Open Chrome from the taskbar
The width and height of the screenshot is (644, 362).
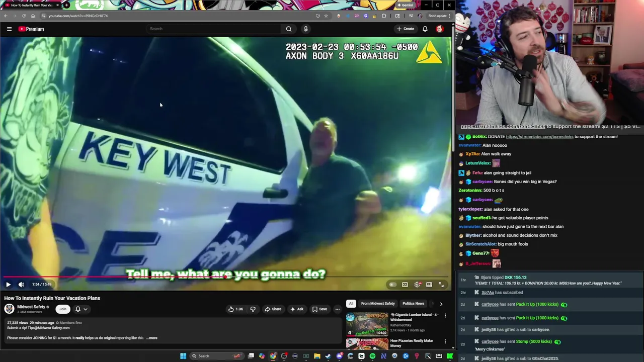(x=273, y=356)
